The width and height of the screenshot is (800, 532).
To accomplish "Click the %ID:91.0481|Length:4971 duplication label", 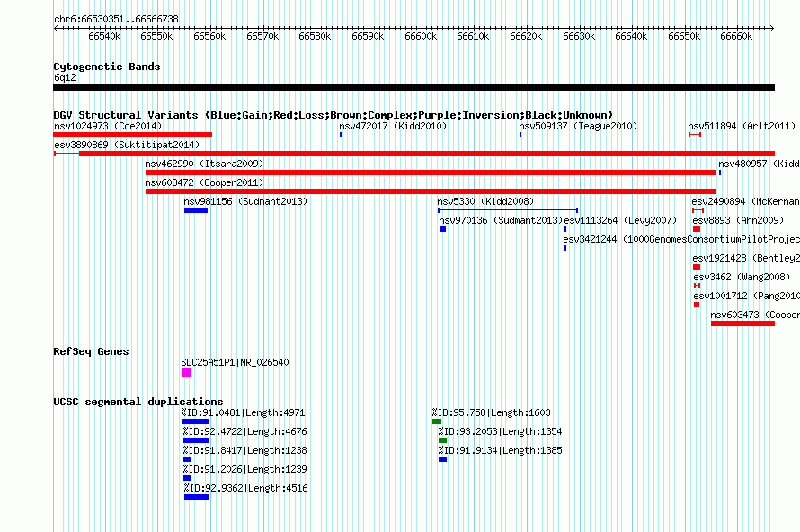I will click(243, 412).
